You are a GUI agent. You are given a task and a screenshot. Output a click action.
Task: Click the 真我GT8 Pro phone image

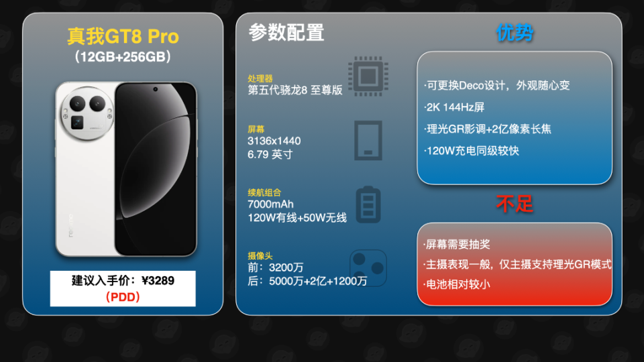click(x=126, y=169)
